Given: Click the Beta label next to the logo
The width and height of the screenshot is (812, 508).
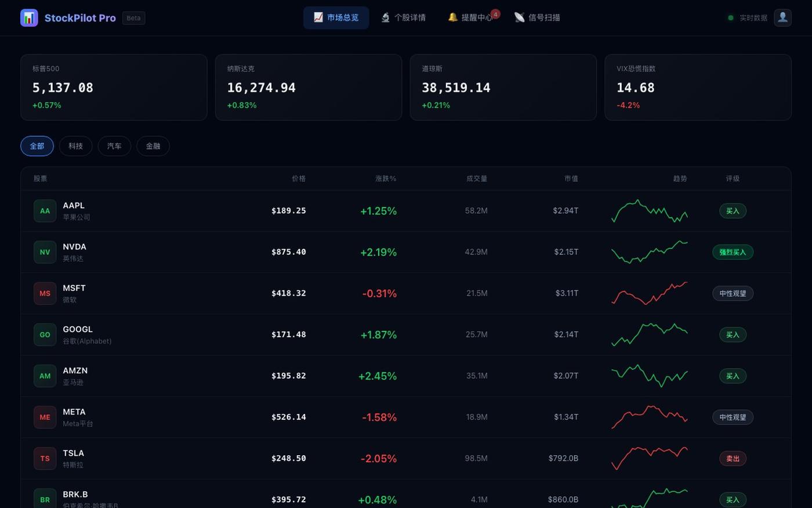Looking at the screenshot, I should coord(133,18).
